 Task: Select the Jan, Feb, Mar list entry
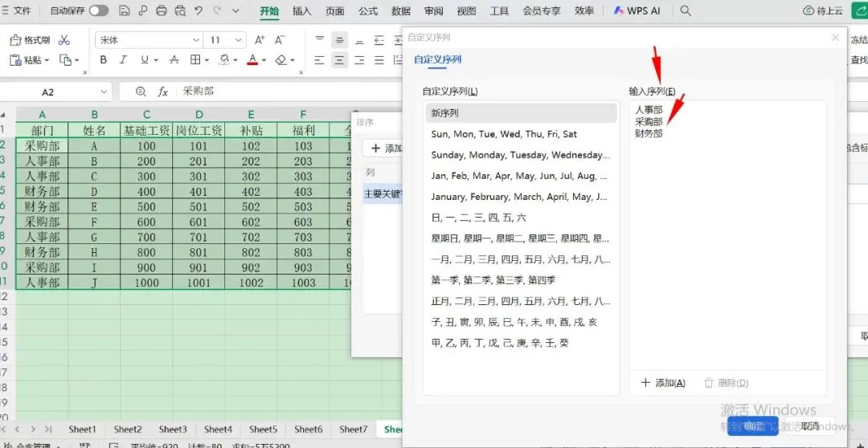tap(521, 176)
